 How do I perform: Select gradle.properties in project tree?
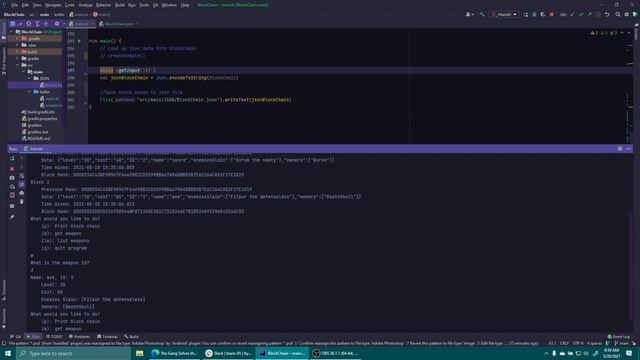40,118
